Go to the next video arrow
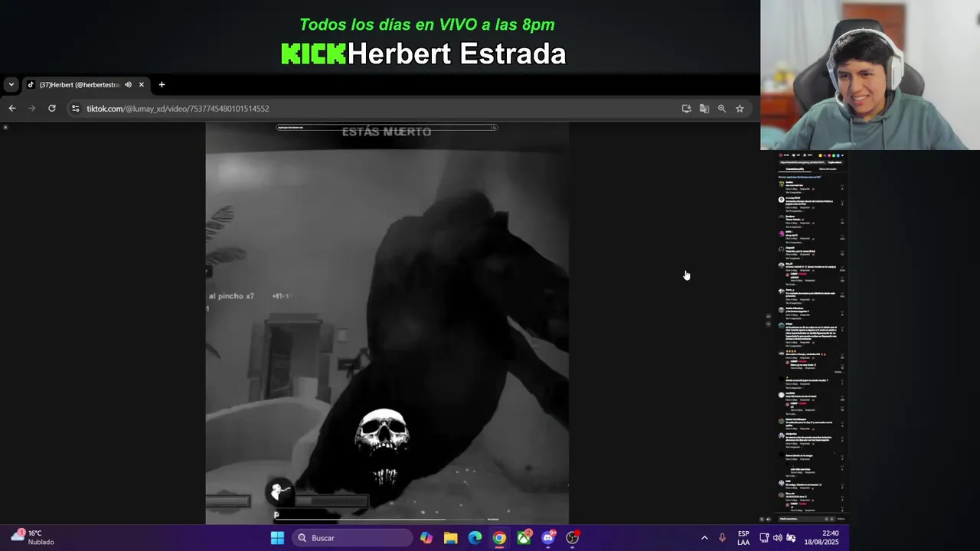Viewport: 980px width, 551px height. (768, 324)
